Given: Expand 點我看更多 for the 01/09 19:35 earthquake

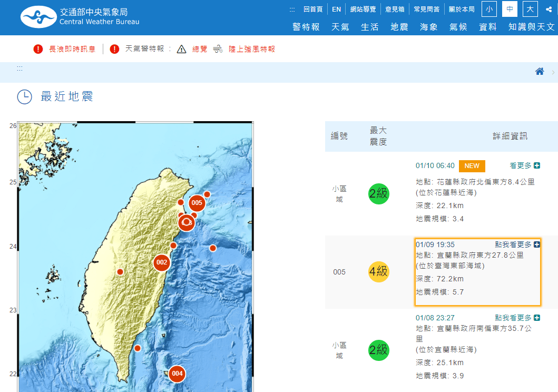Looking at the screenshot, I should (x=517, y=244).
